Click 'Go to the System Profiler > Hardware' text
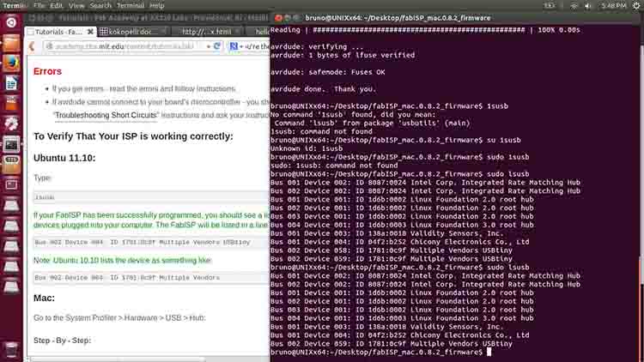The image size is (644, 362). pos(119,318)
